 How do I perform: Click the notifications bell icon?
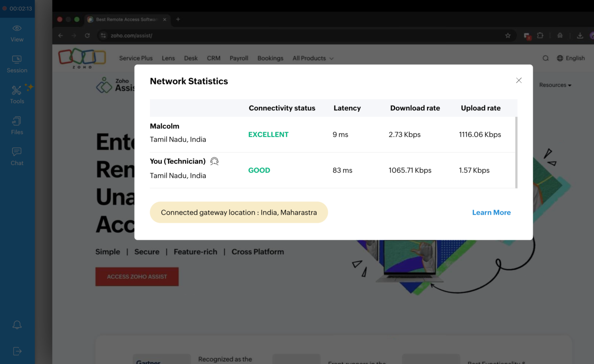click(17, 325)
